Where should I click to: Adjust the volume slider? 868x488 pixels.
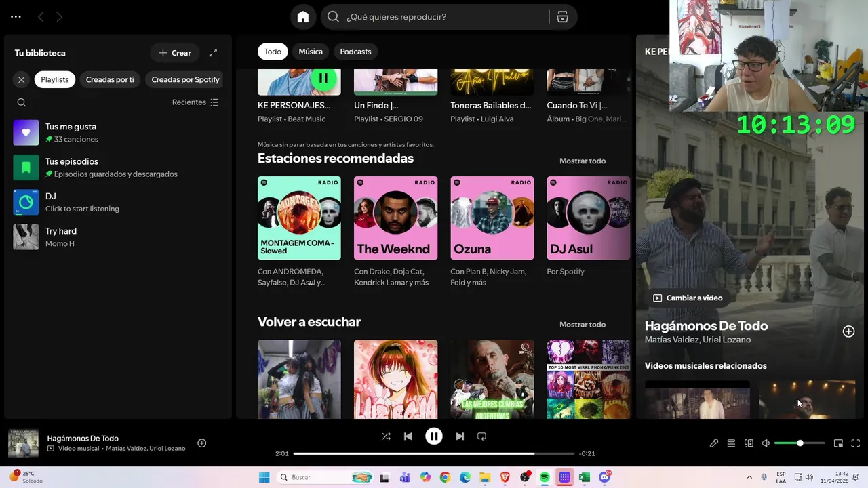click(800, 443)
